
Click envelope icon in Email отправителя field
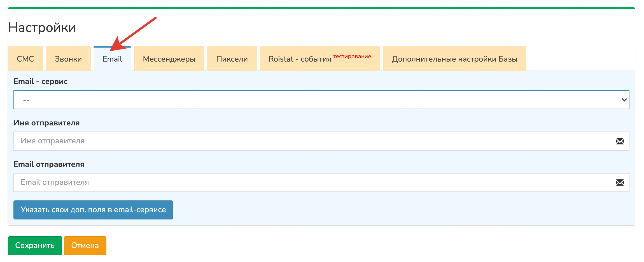[x=620, y=183]
